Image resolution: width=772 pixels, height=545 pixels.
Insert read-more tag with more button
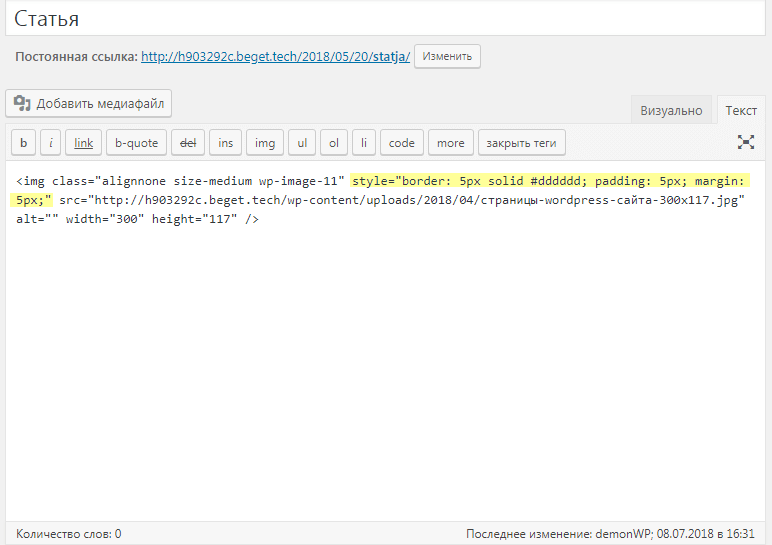(x=451, y=143)
